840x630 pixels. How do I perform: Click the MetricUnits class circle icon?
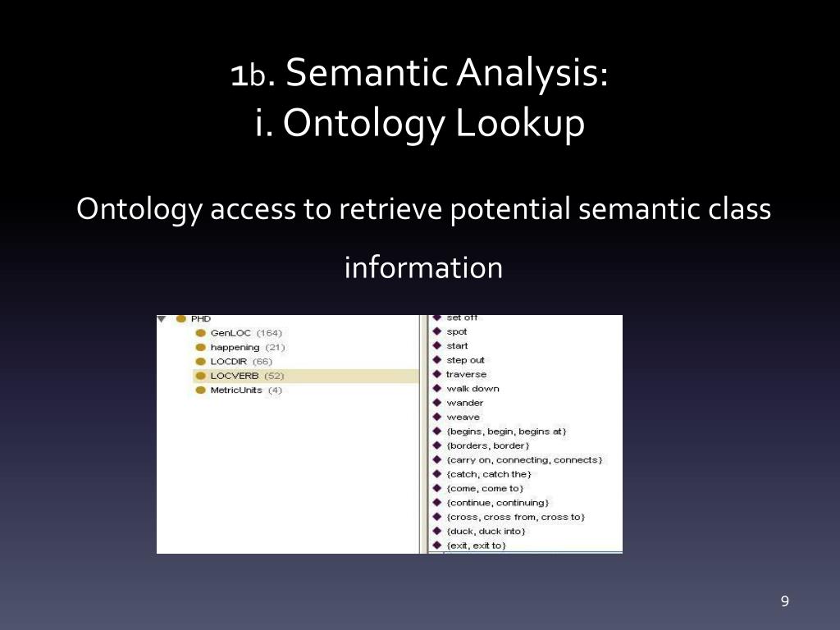click(201, 390)
